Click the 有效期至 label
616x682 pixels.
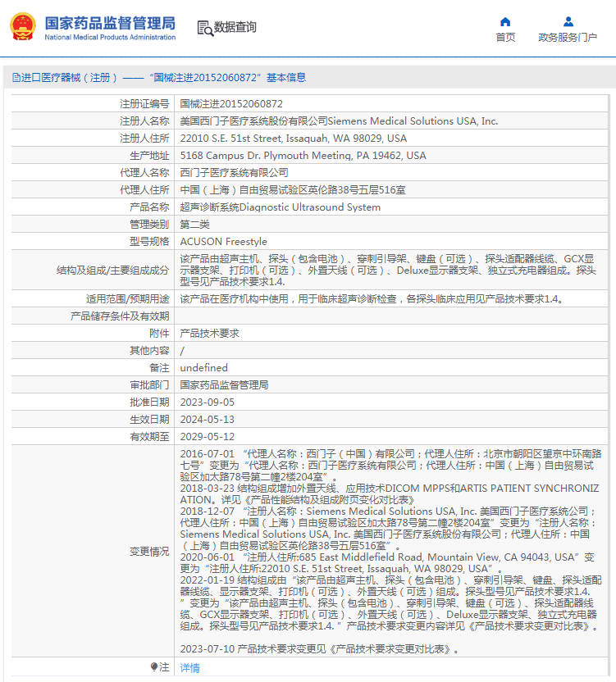click(149, 437)
